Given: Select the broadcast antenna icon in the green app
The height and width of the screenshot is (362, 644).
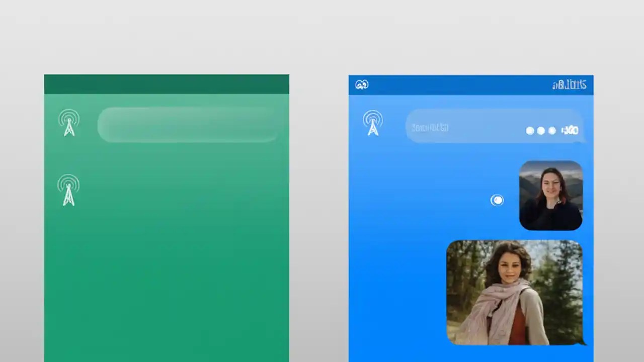Looking at the screenshot, I should coord(69,123).
